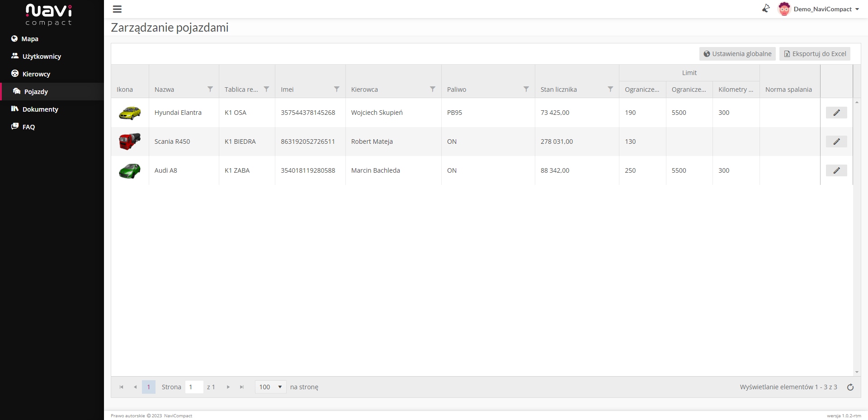Click the table scrollbar up arrow
Viewport: 868px width, 420px height.
pos(857,102)
